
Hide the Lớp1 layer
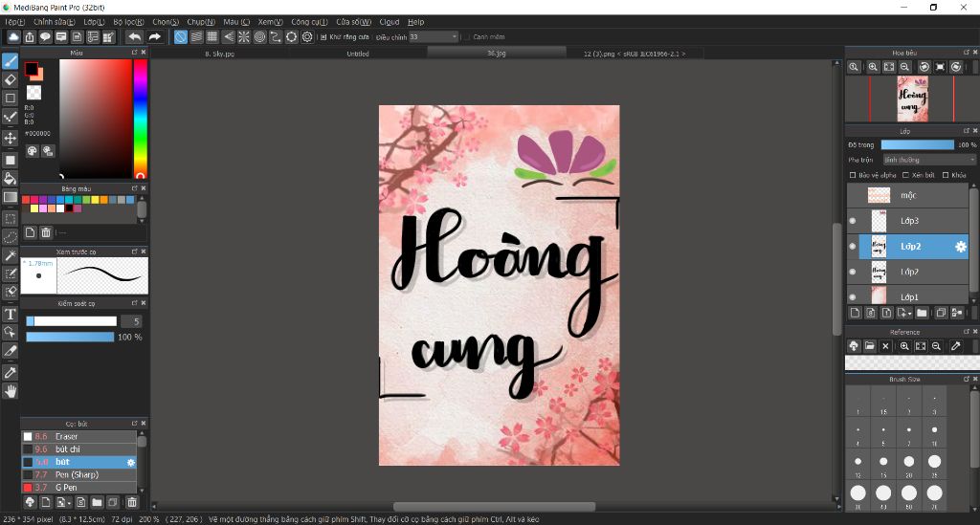coord(853,297)
